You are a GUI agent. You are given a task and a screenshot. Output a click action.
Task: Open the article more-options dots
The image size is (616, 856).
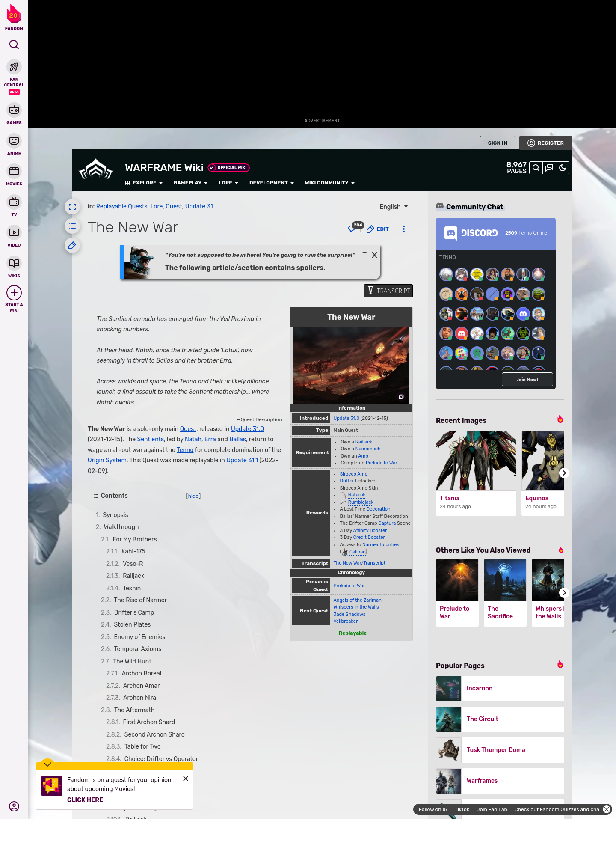pyautogui.click(x=404, y=229)
